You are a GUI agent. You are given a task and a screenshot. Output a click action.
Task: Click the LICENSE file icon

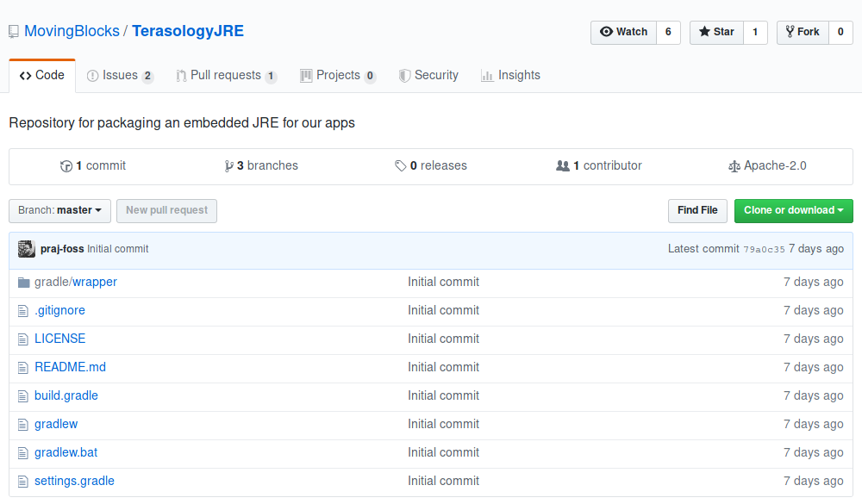pyautogui.click(x=23, y=339)
